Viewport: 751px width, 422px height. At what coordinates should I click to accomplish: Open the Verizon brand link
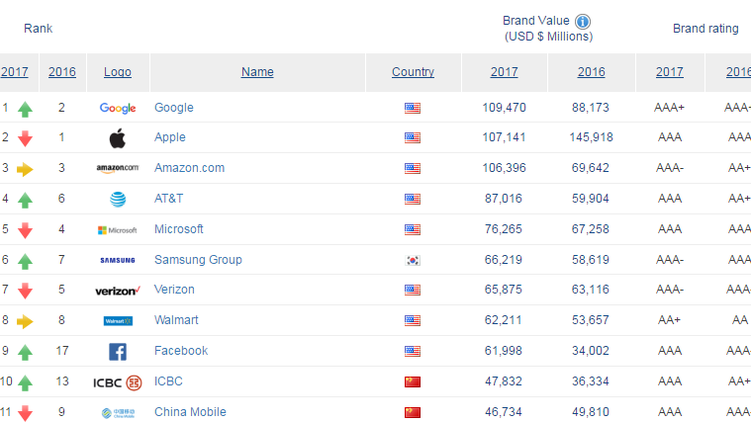[174, 290]
